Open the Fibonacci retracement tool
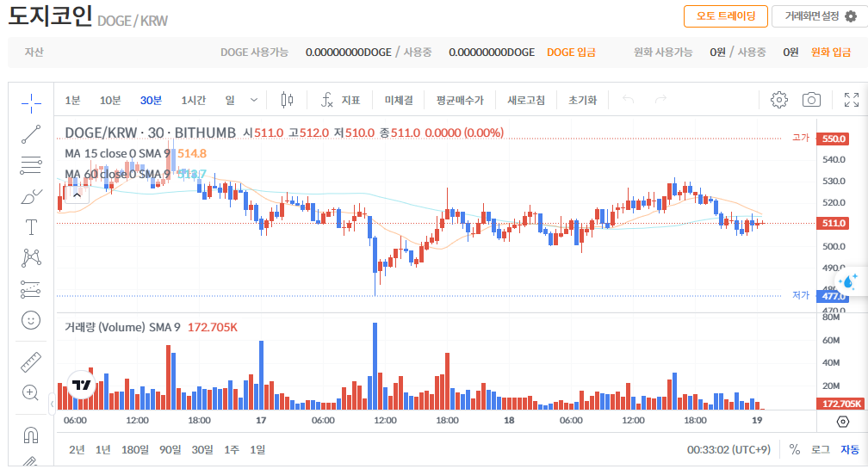Screen dimensions: 868x469 pos(31,165)
